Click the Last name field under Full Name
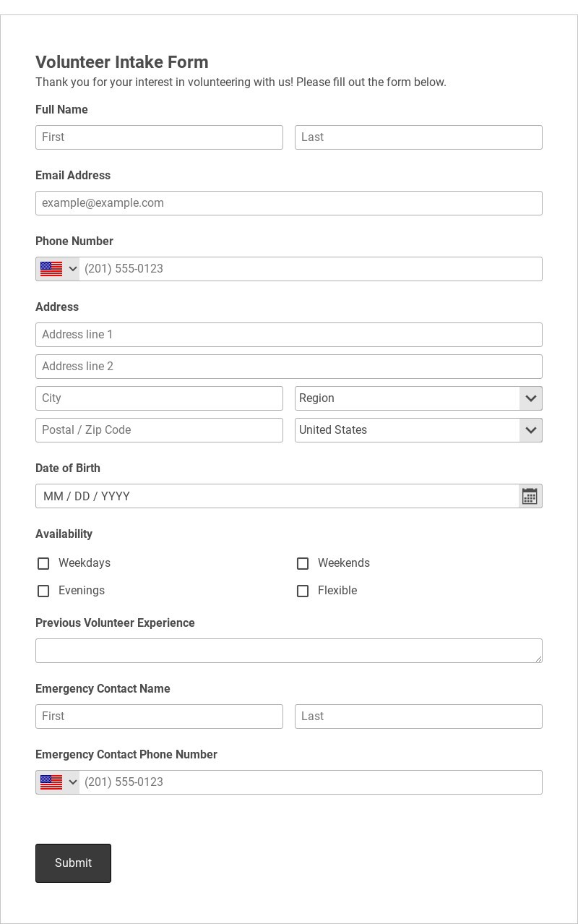Image resolution: width=578 pixels, height=924 pixels. 418,137
